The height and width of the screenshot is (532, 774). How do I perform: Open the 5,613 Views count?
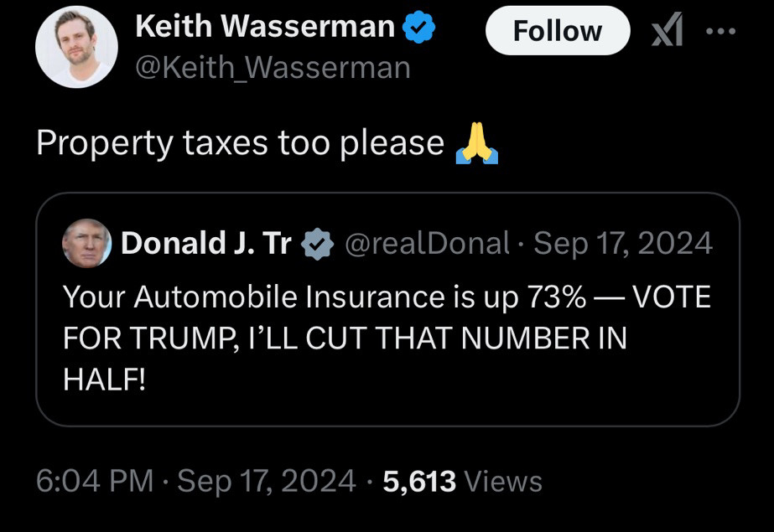tap(462, 482)
